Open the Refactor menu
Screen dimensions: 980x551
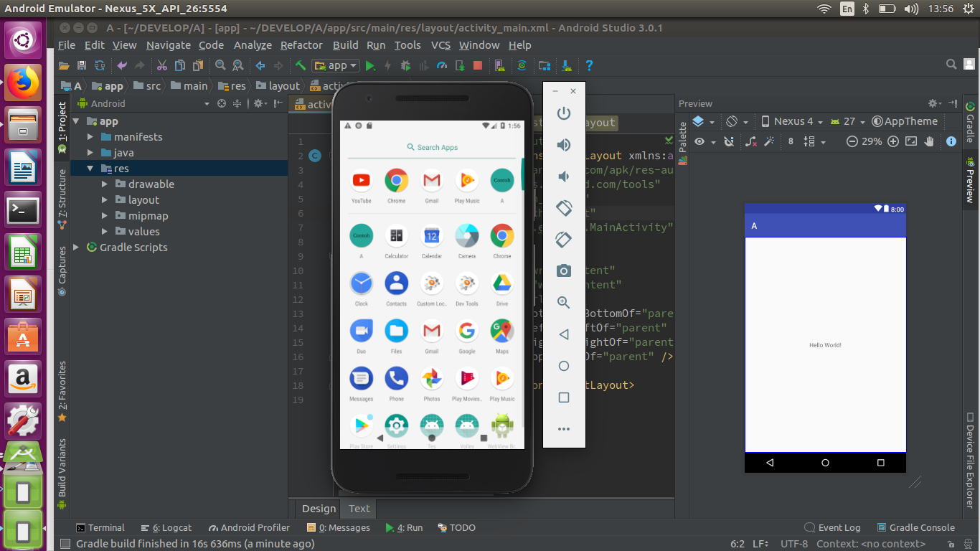(x=301, y=44)
